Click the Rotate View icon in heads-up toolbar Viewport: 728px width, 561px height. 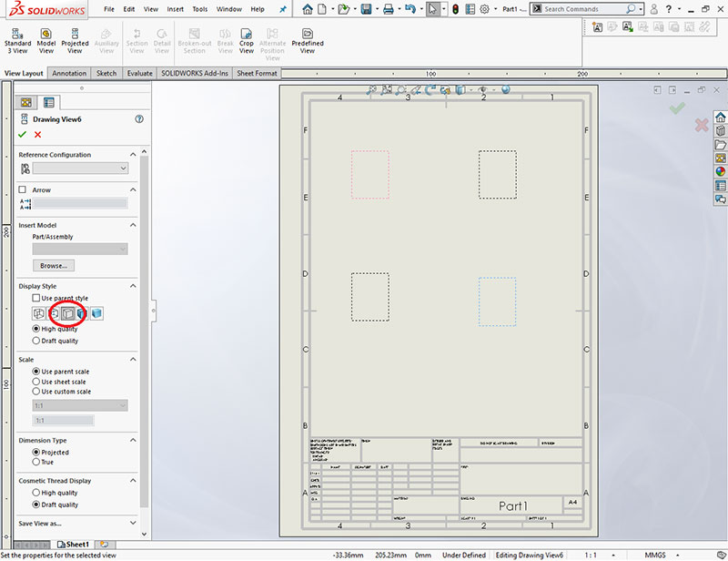pos(430,89)
